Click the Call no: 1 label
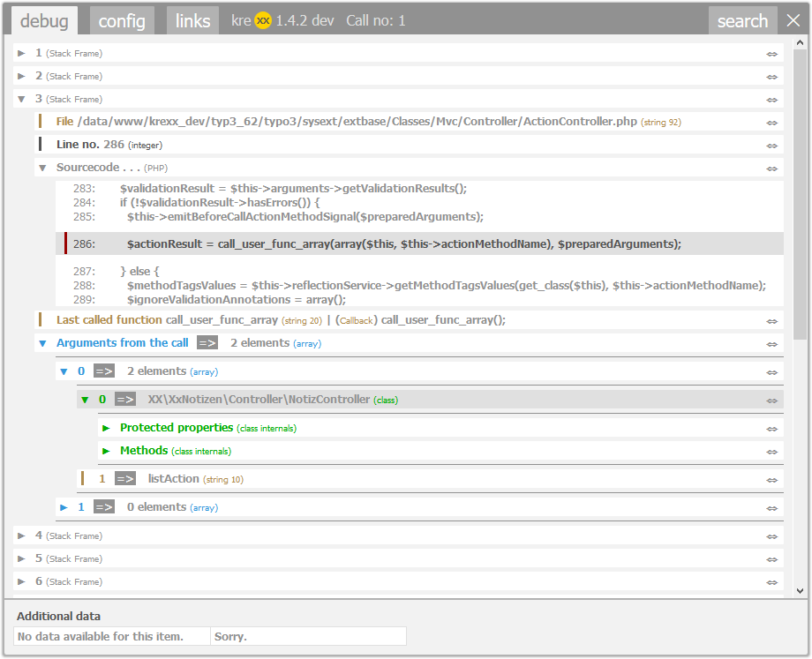 coord(375,20)
